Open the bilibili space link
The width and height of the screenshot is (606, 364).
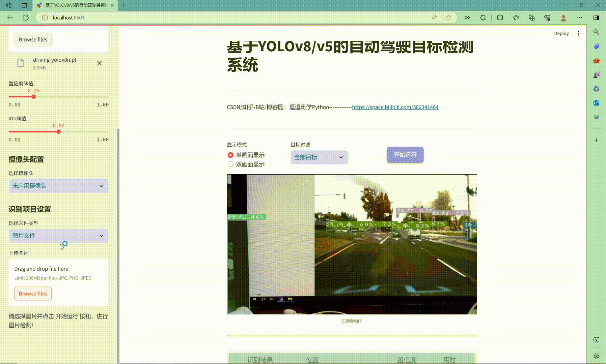[x=395, y=107]
